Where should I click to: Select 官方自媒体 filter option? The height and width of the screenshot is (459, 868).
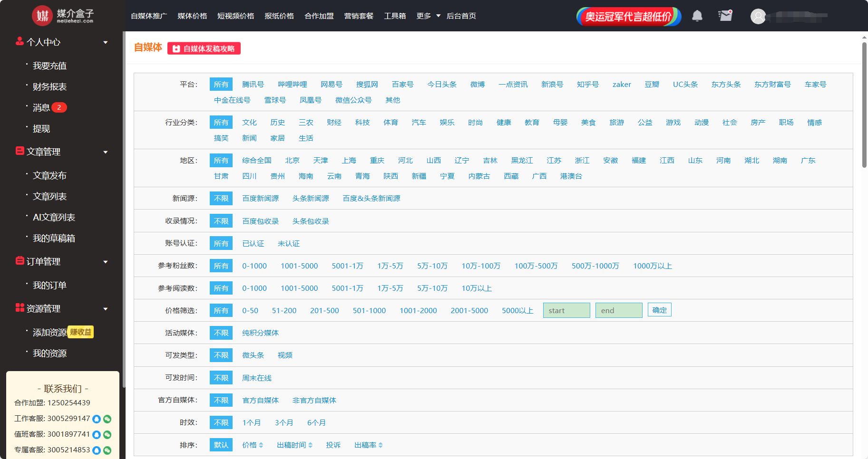click(x=261, y=400)
